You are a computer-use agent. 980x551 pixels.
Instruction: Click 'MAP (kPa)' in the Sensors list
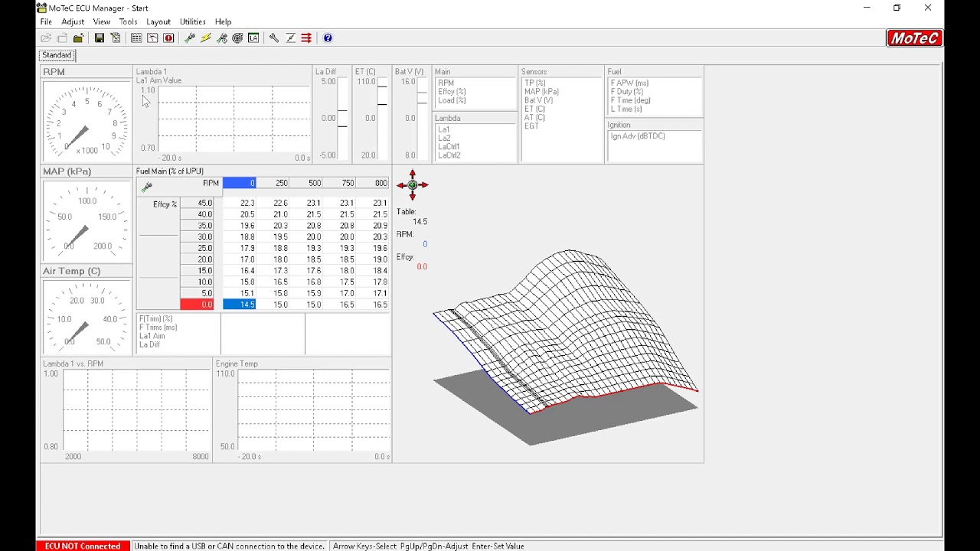pos(541,92)
